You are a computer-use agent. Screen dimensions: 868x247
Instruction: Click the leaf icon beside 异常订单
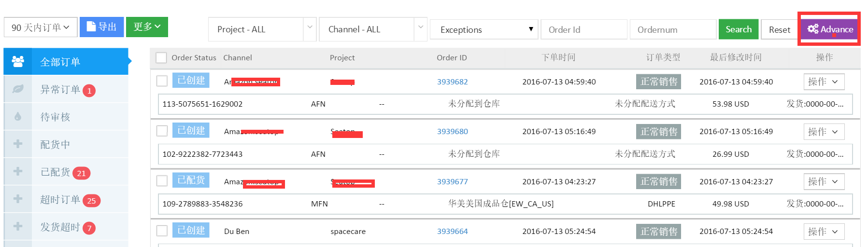coord(18,89)
